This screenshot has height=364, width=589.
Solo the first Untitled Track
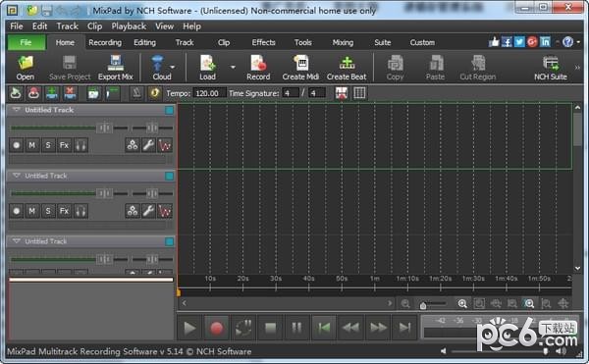[x=48, y=145]
